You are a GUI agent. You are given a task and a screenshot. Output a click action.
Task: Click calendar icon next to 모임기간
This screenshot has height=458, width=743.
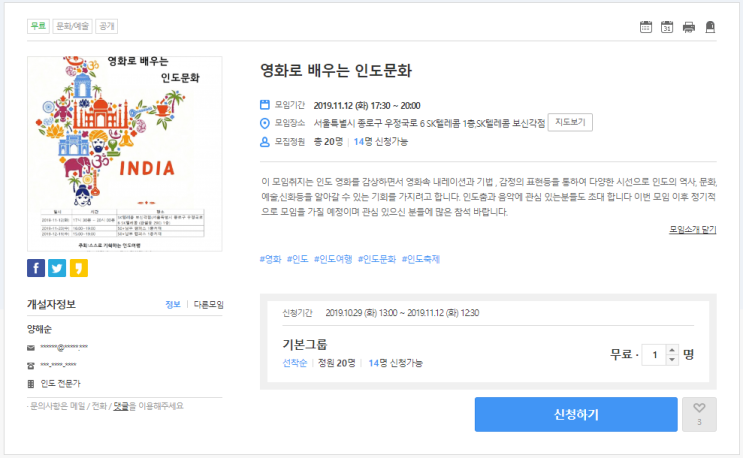[x=265, y=105]
